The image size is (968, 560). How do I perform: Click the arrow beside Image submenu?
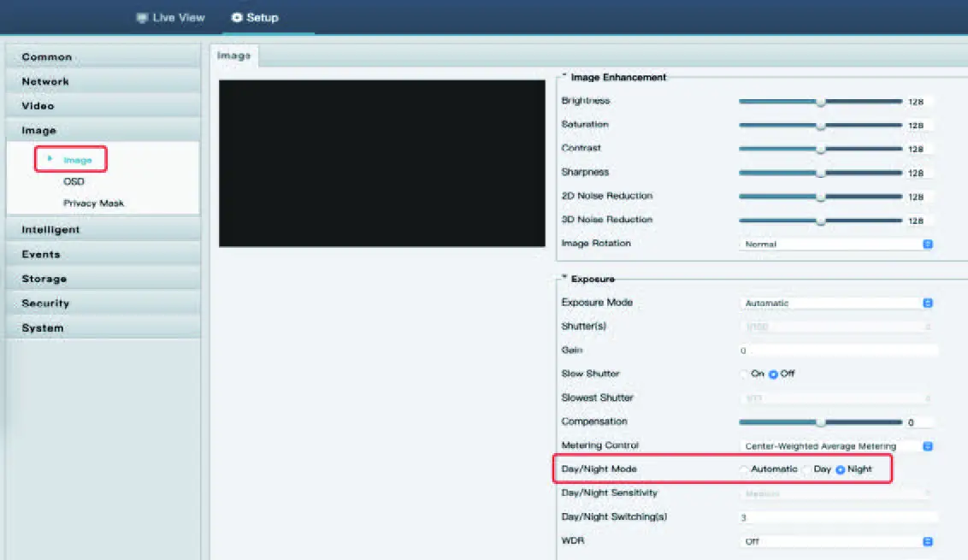tap(50, 159)
